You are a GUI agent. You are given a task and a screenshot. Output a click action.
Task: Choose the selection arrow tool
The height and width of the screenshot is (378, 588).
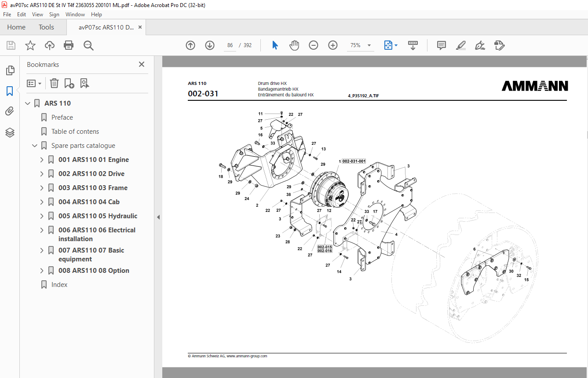[275, 45]
